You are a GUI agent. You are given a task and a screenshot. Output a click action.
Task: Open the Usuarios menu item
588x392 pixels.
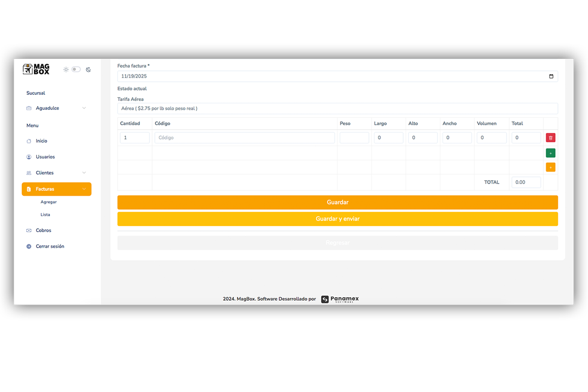[45, 157]
